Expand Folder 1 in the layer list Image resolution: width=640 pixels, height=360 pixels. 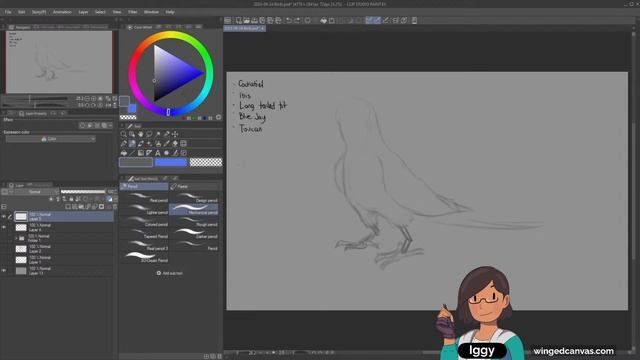point(16,238)
